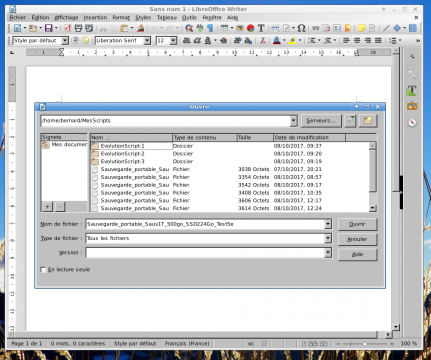Toggle italic formatting
This screenshot has height=360, width=431.
click(197, 41)
